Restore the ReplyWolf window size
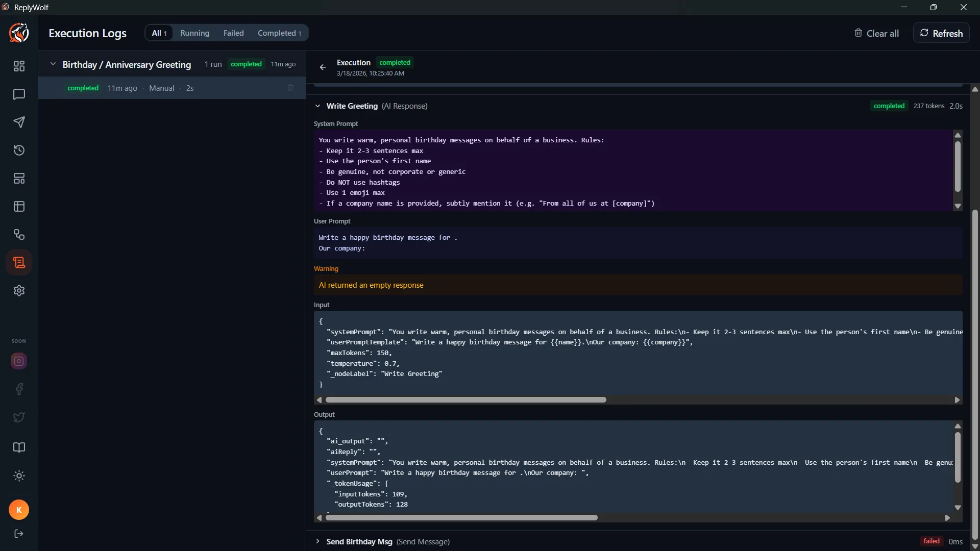Screen dimensions: 980x551 coord(934,7)
